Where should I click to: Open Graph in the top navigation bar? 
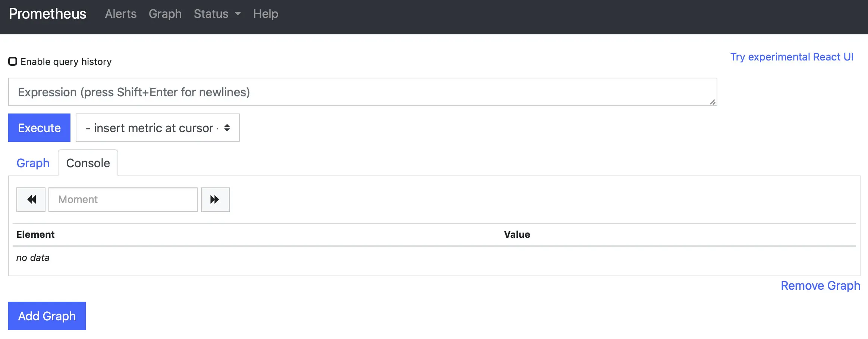click(165, 14)
